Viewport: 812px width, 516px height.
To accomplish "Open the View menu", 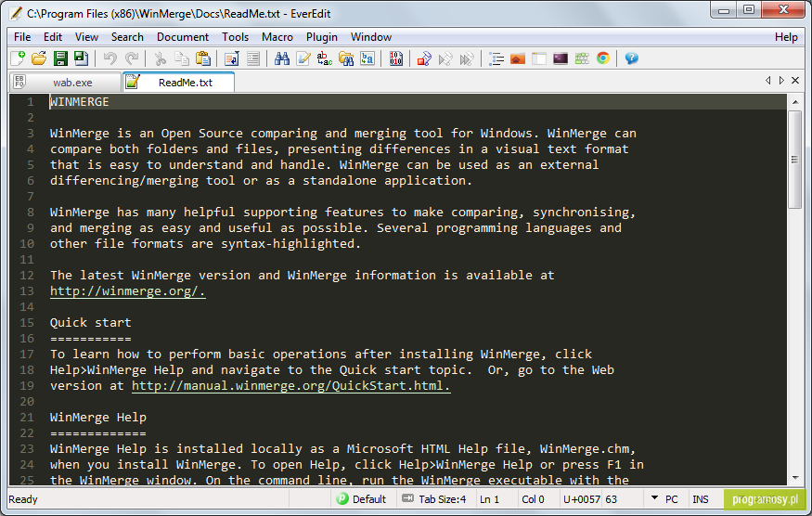I will 86,37.
